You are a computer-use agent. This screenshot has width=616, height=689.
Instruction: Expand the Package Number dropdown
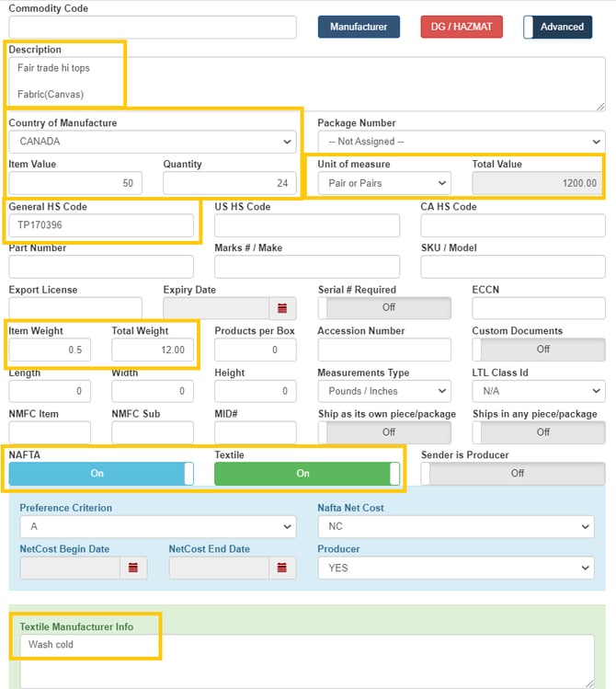pyautogui.click(x=462, y=142)
